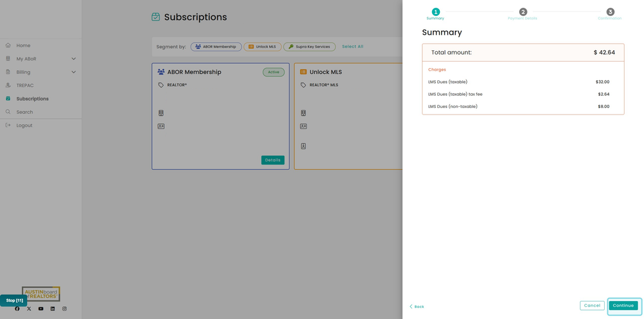The height and width of the screenshot is (319, 644).
Task: Click the ABOR Membership card title
Action: tap(194, 72)
